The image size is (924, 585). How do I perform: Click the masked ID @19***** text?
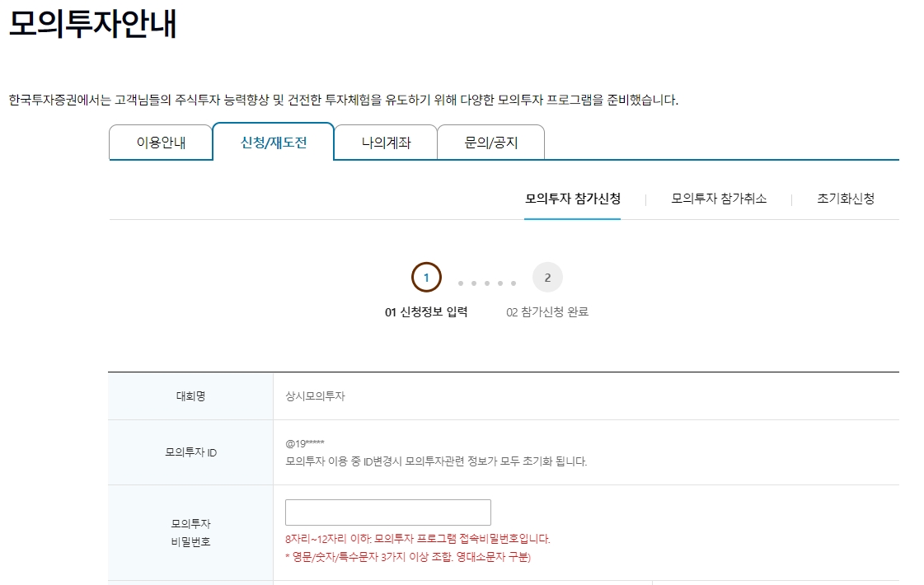click(305, 443)
